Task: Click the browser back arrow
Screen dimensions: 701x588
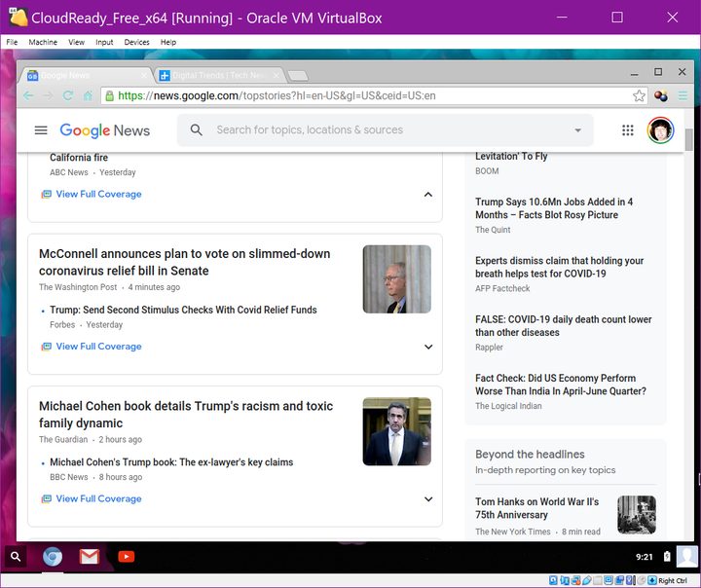Action: 28,95
